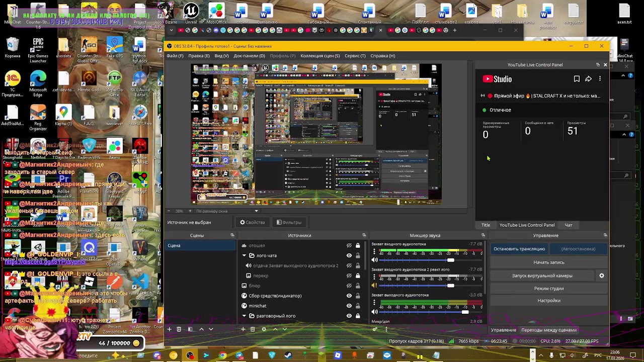
Task: Open scene filters icon in Сцены toolbar
Action: pyautogui.click(x=190, y=329)
